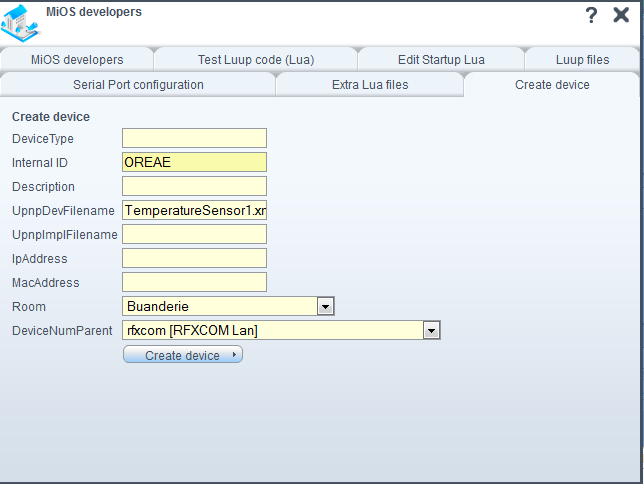644x484 pixels.
Task: Open the Extra Lua files tab
Action: point(370,85)
